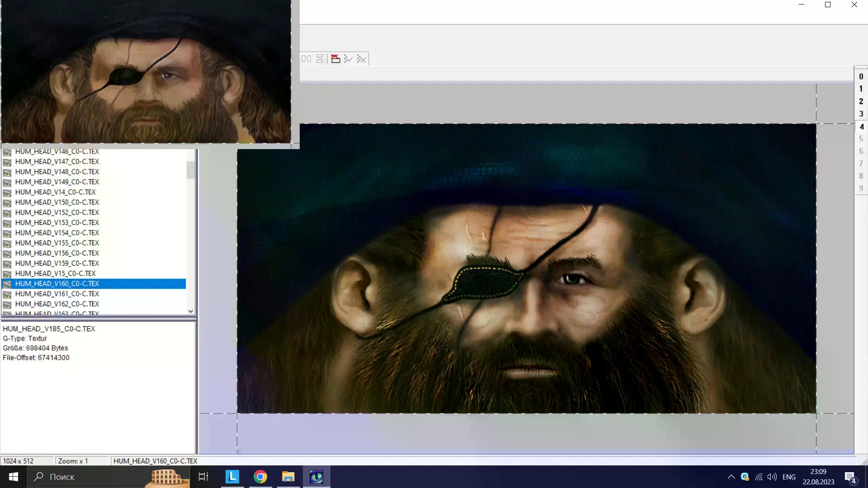Select mipmap level 4
This screenshot has height=488, width=868.
pos(861,127)
